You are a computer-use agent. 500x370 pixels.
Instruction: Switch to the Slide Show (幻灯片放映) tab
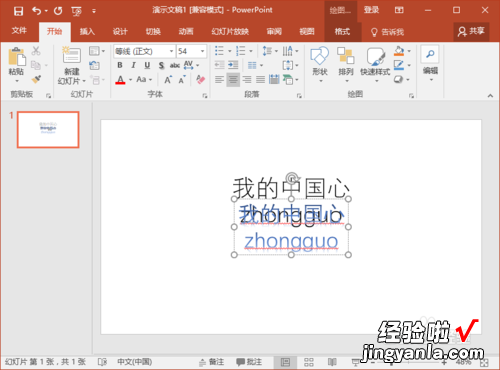[x=230, y=32]
